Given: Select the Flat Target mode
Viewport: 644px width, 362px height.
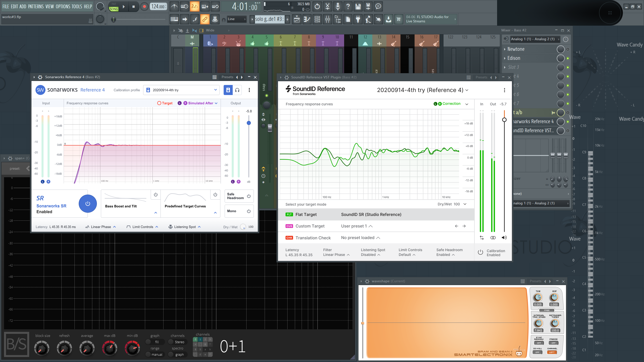Looking at the screenshot, I should click(376, 214).
